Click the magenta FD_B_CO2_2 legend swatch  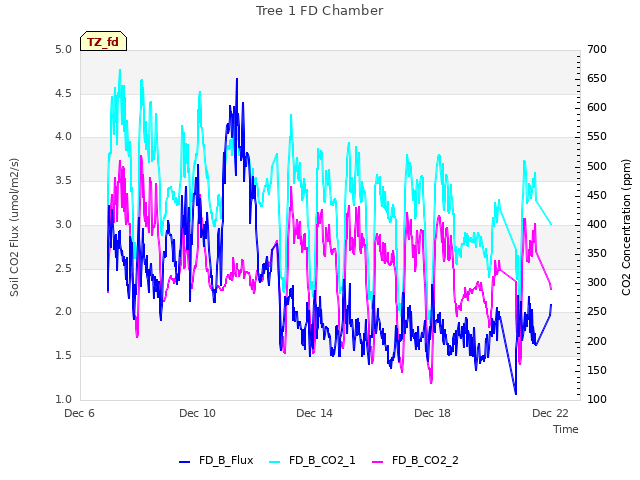click(x=378, y=461)
